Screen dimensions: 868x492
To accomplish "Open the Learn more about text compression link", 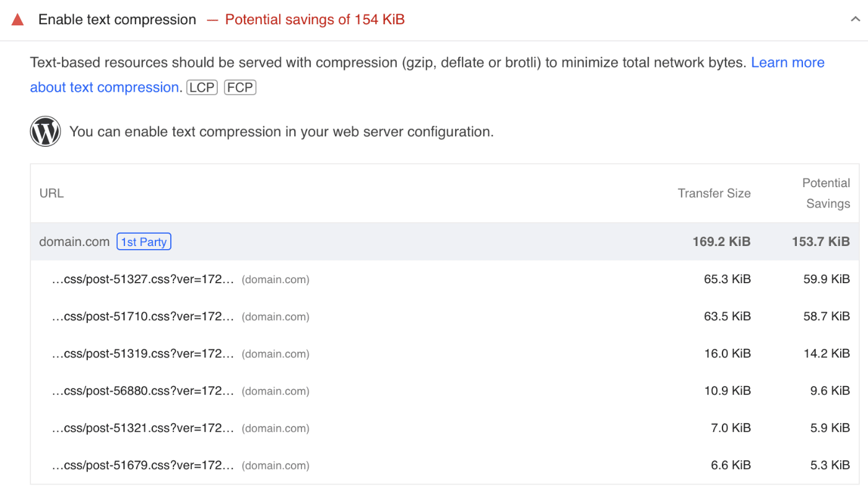I will coord(788,63).
